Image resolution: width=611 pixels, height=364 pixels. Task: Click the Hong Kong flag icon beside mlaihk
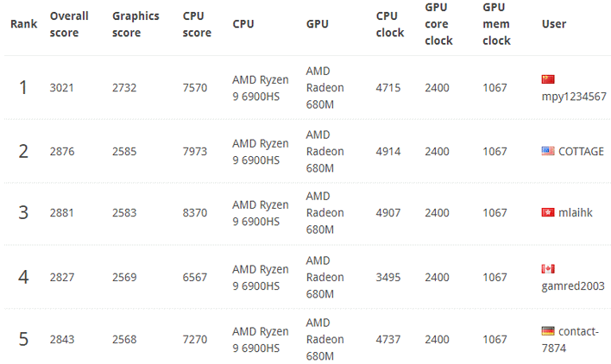tap(548, 212)
